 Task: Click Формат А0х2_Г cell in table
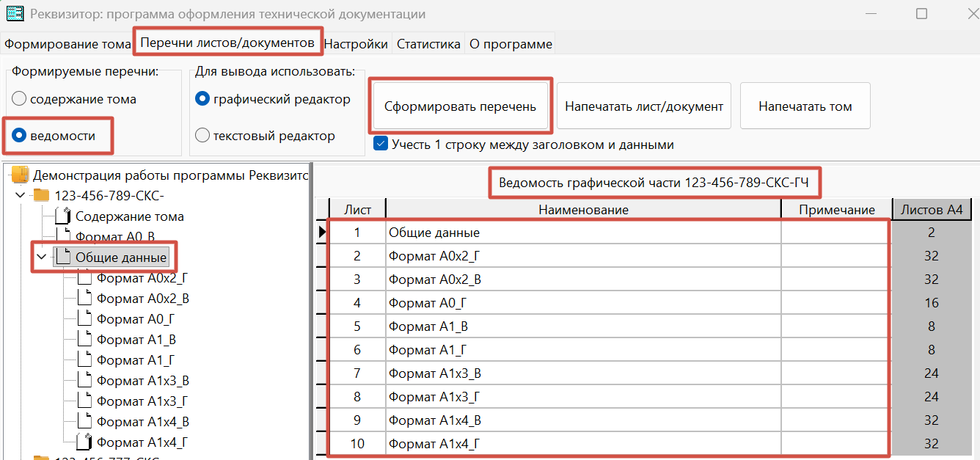[x=584, y=256]
